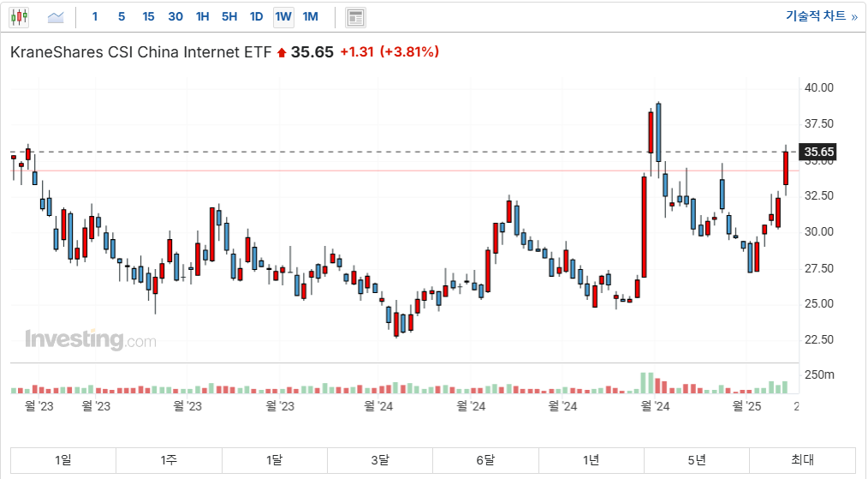Click the (+3.81%) percent change value
The image size is (868, 479).
[x=409, y=52]
